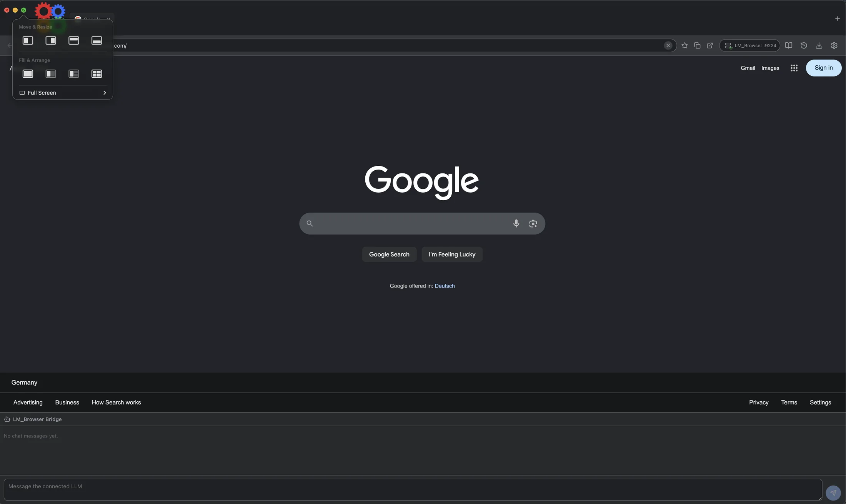Image resolution: width=846 pixels, height=504 pixels.
Task: Click the I'm Feeling Lucky button
Action: point(452,254)
